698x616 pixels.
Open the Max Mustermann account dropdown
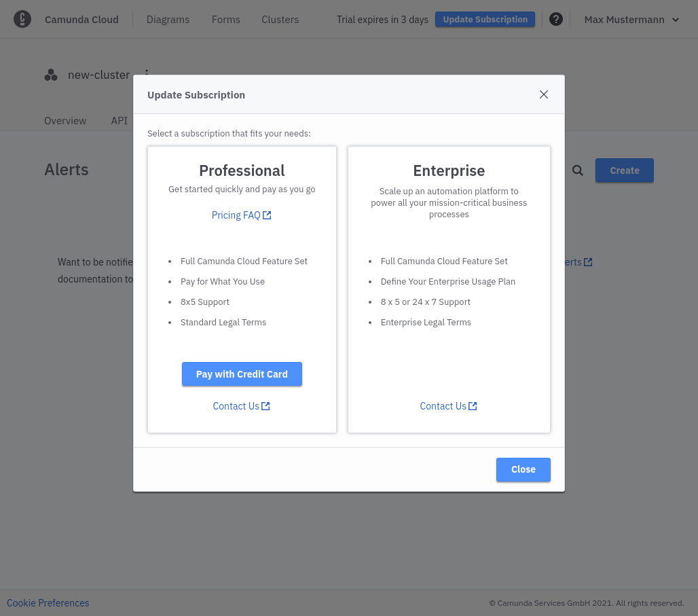(631, 20)
